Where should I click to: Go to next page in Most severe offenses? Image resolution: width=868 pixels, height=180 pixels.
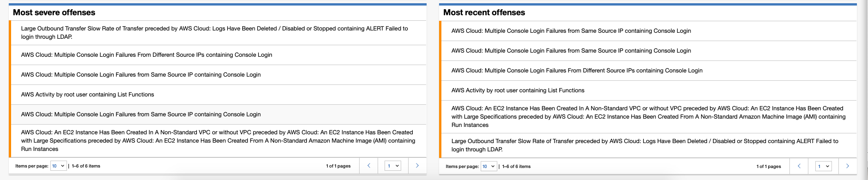pyautogui.click(x=417, y=166)
